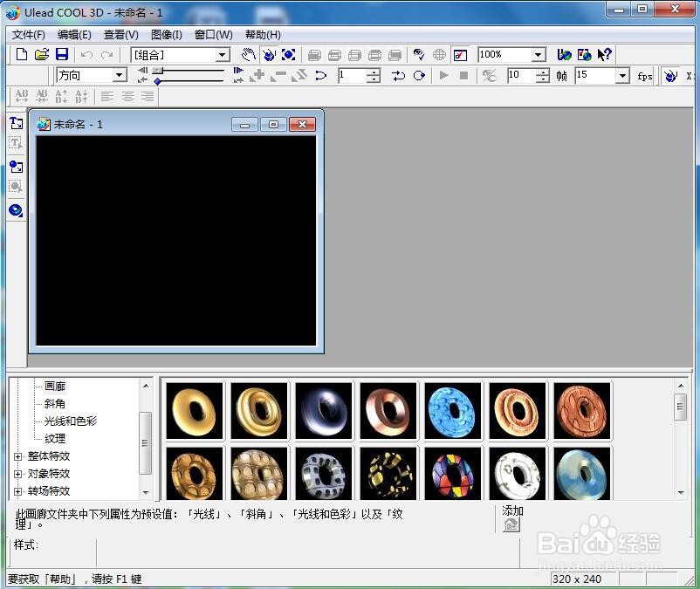Toggle the checkmark panel icon in toolbar

pyautogui.click(x=460, y=55)
